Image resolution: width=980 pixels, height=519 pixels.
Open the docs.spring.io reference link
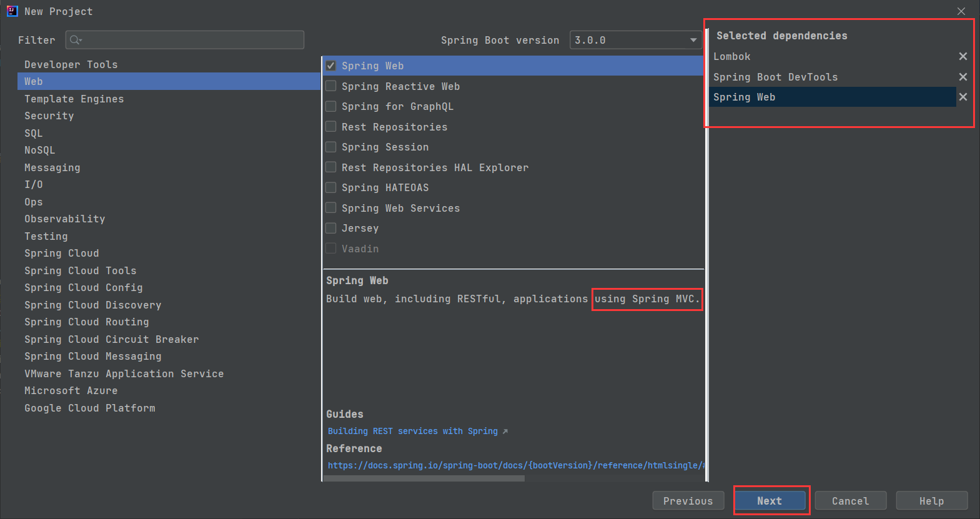[516, 465]
